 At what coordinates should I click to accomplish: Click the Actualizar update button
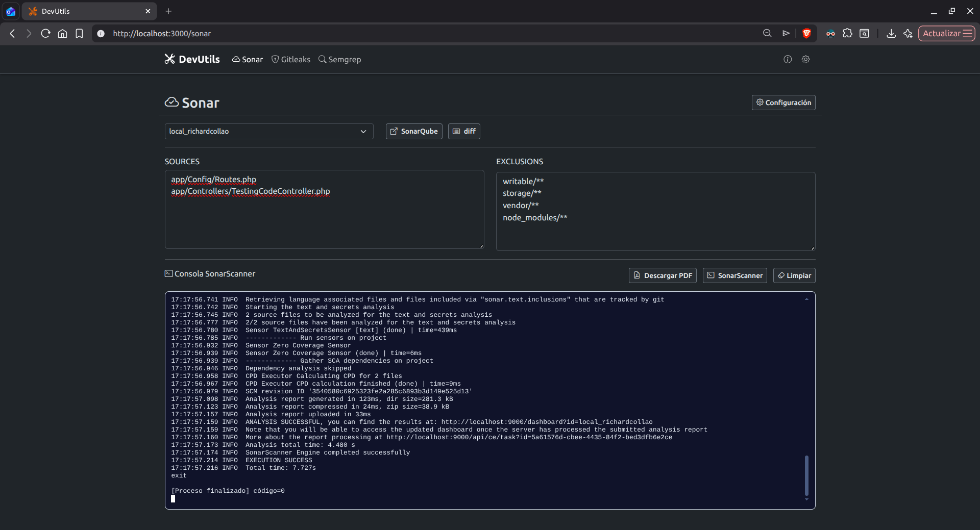[947, 33]
